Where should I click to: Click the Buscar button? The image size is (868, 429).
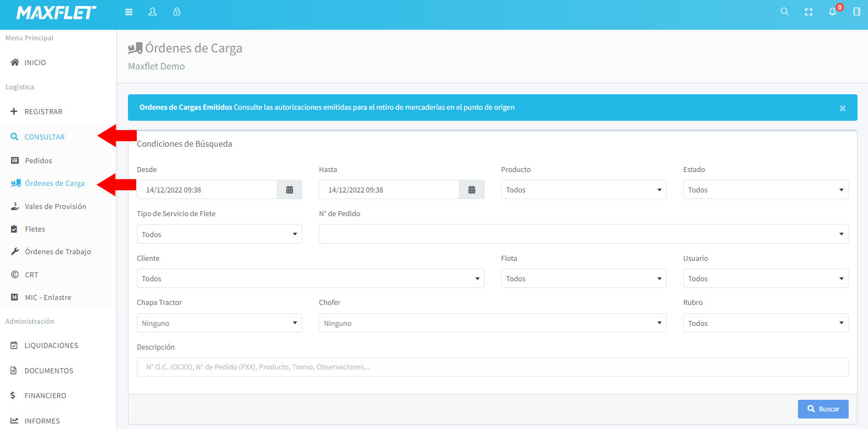[823, 409]
